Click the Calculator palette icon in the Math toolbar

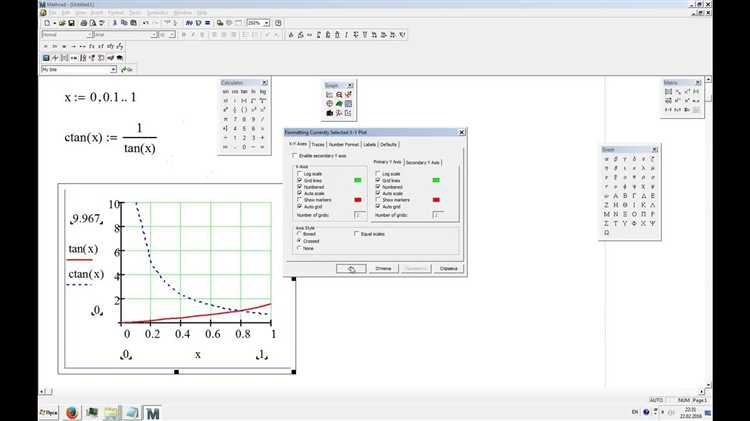46,58
